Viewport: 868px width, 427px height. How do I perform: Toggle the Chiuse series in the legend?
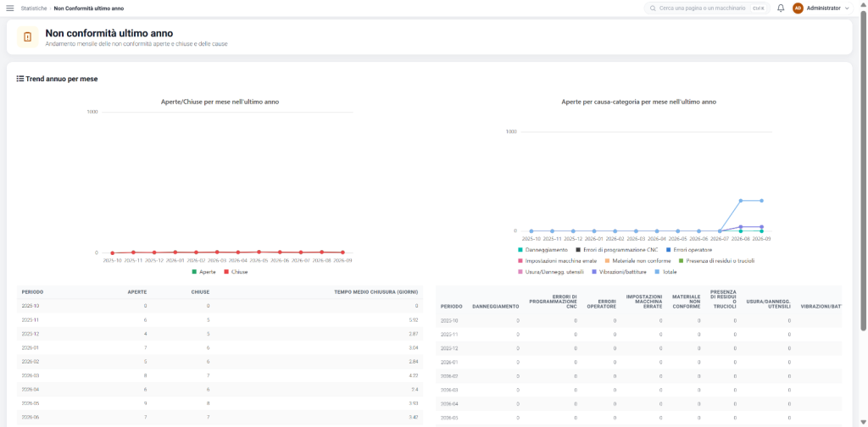pyautogui.click(x=236, y=272)
